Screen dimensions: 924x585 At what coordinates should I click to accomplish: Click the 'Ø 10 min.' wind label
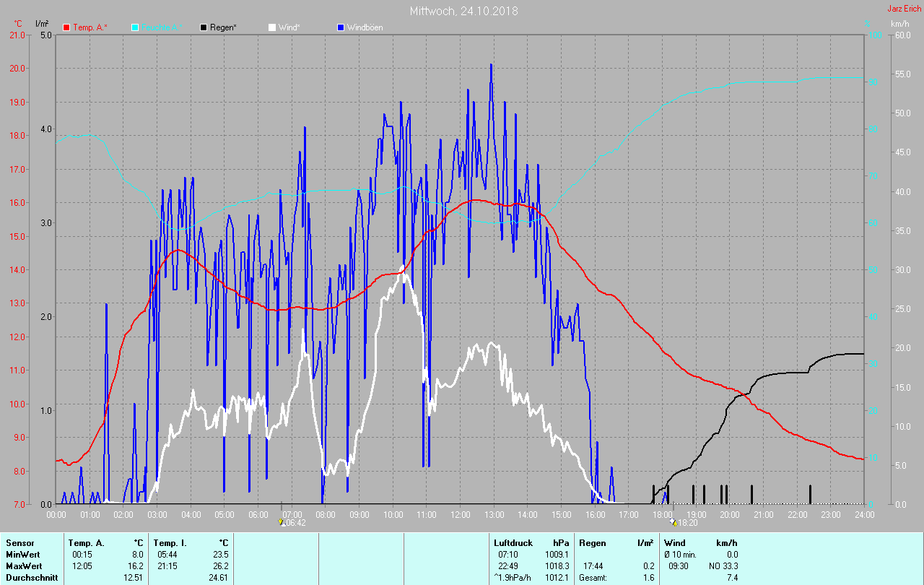pos(681,555)
